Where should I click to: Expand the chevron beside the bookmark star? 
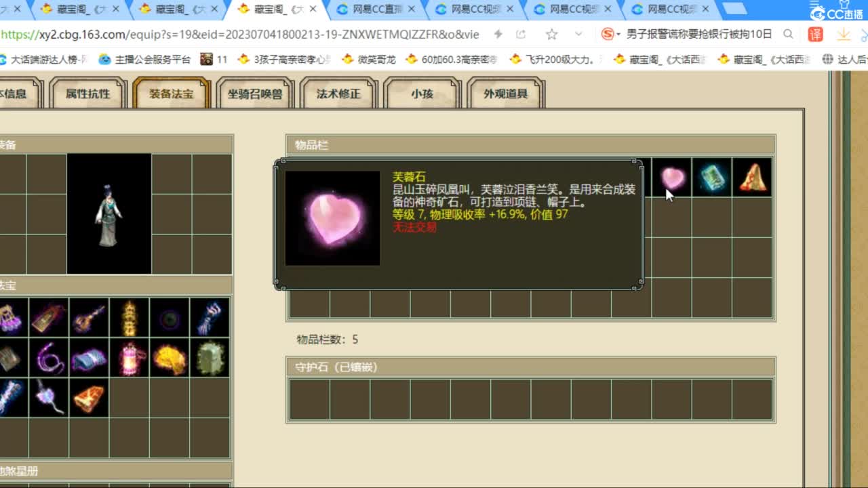coord(578,34)
